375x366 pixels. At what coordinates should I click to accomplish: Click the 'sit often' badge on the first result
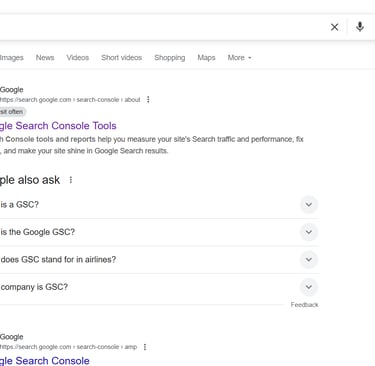[12, 112]
